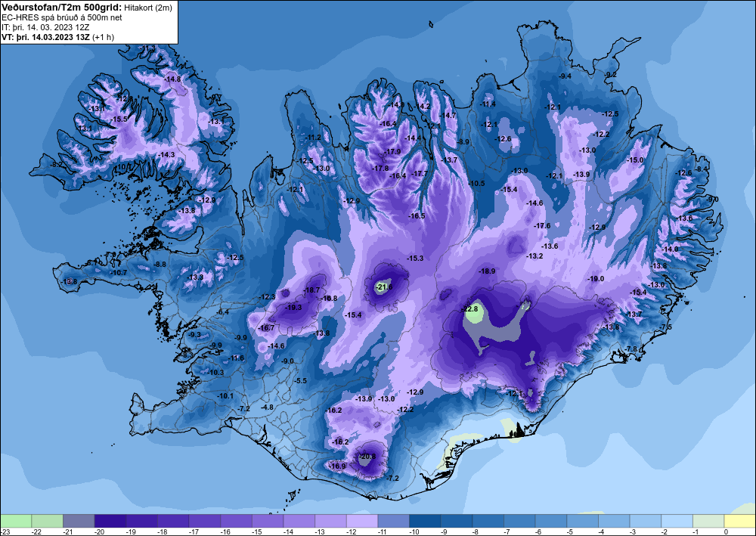Click the -14.7 value on the northern peninsula
Screen dimensions: 756x536
pos(448,115)
